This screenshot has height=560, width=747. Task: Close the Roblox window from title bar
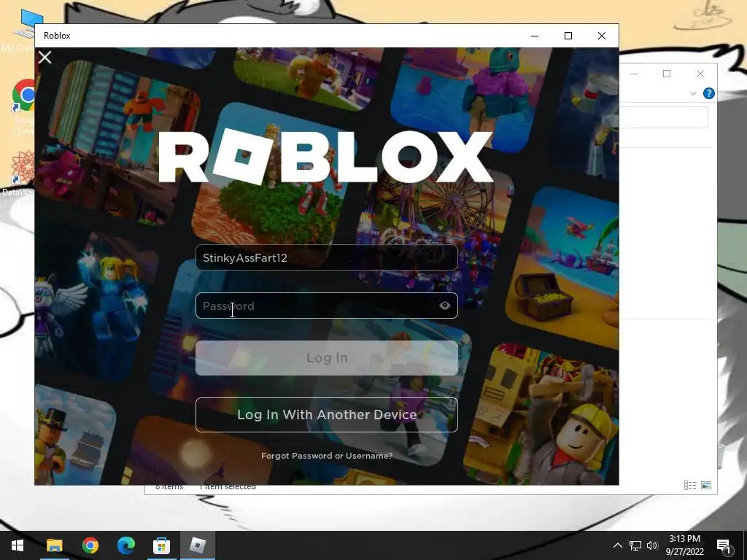tap(602, 36)
